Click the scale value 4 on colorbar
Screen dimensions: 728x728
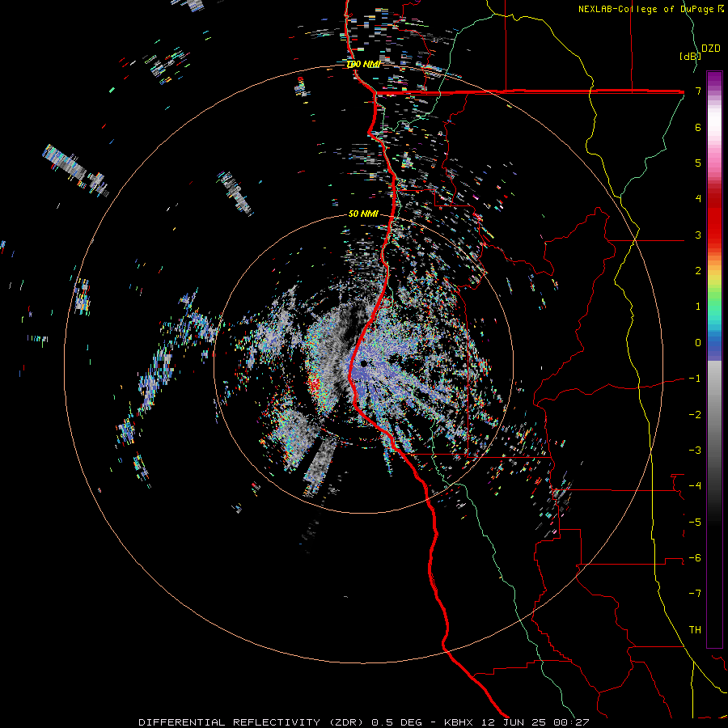pyautogui.click(x=698, y=199)
